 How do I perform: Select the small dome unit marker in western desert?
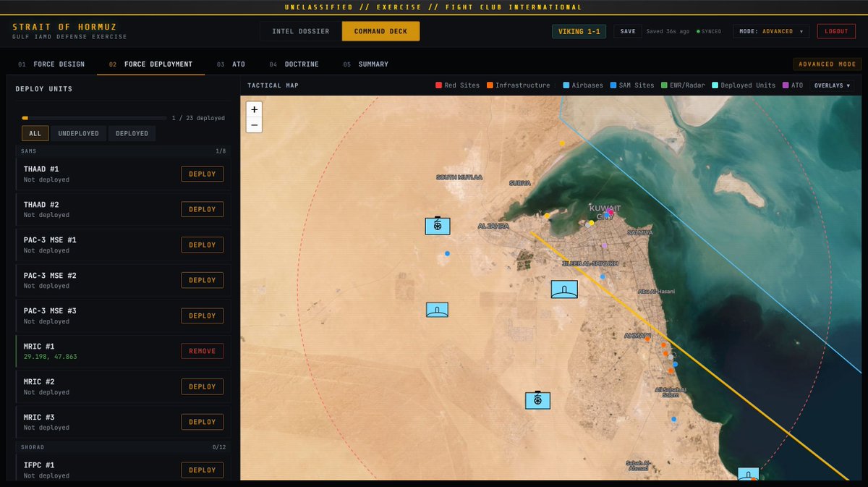[x=437, y=310]
